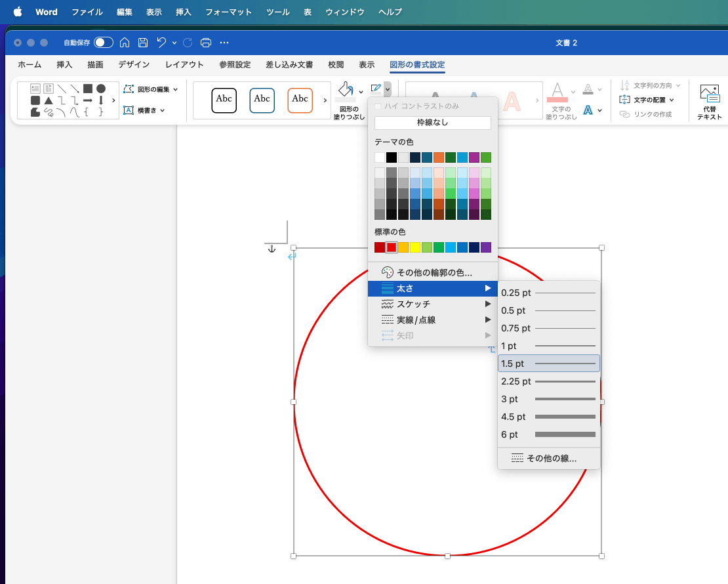728x584 pixels.
Task: Choose その他の輪郭の色 more outline colors
Action: click(433, 273)
